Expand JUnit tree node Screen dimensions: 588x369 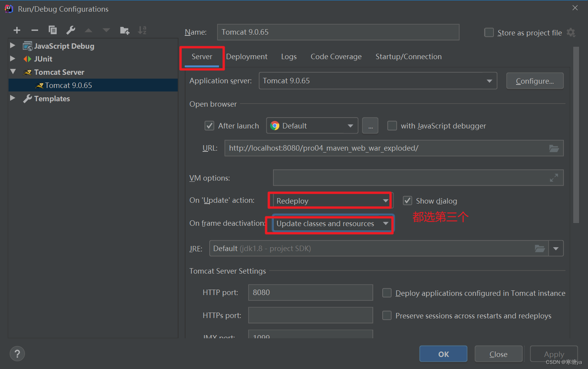point(12,58)
